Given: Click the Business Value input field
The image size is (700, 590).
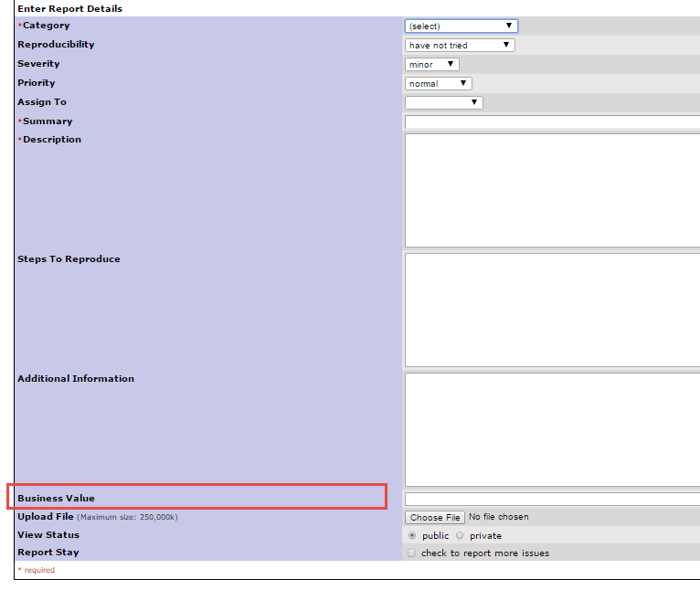Looking at the screenshot, I should [x=552, y=499].
